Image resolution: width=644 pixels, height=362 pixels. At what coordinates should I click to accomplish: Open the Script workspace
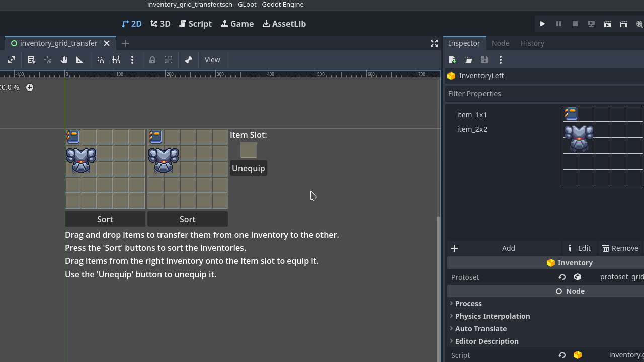click(x=195, y=24)
